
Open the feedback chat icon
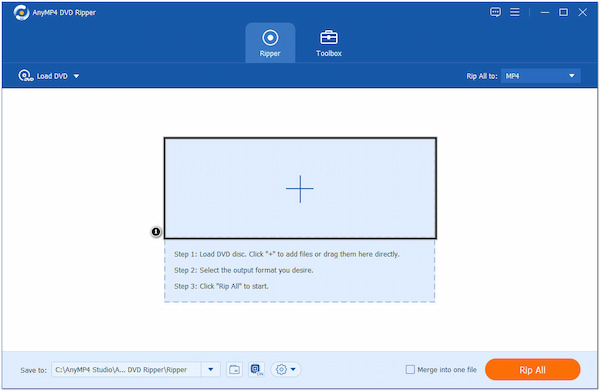pos(495,12)
